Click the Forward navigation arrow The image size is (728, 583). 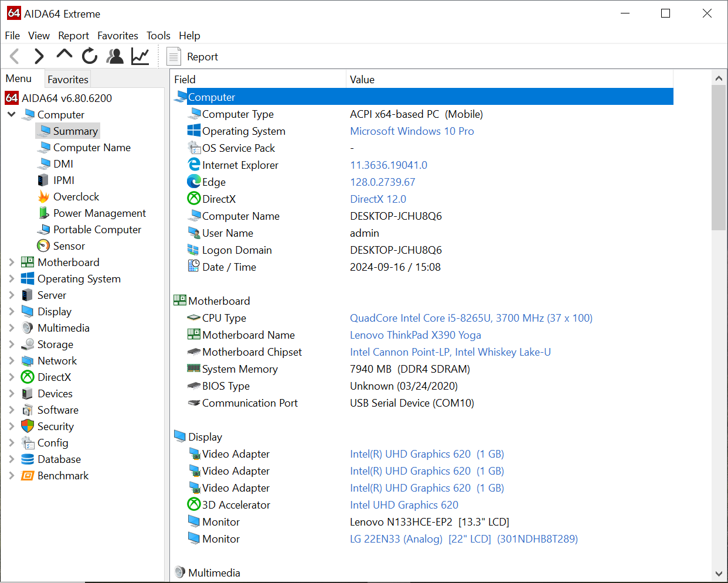pos(39,56)
